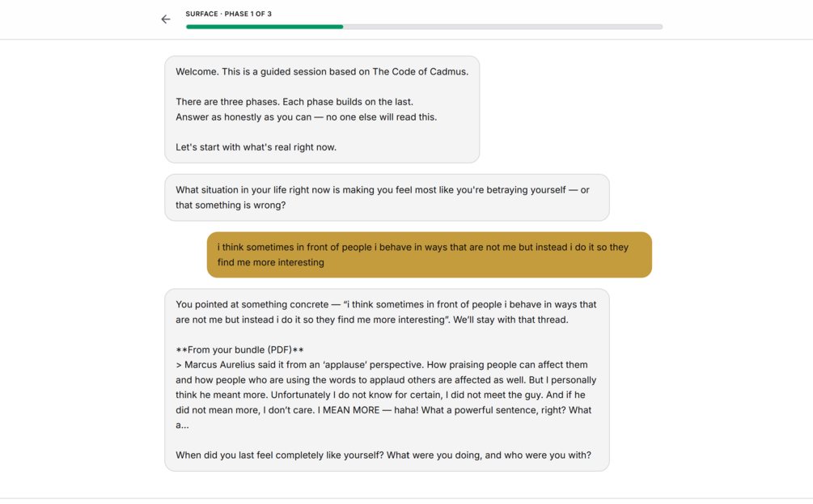Click the green filled portion of progress bar
The width and height of the screenshot is (813, 504).
coord(264,27)
